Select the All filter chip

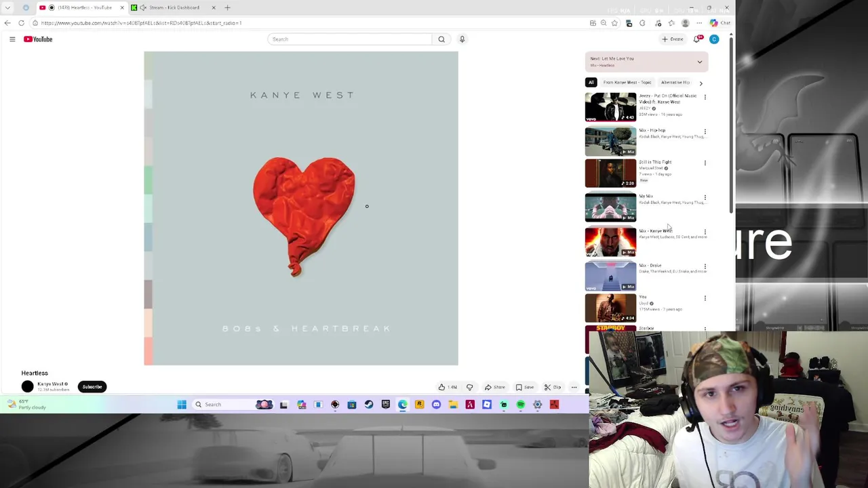(x=591, y=83)
